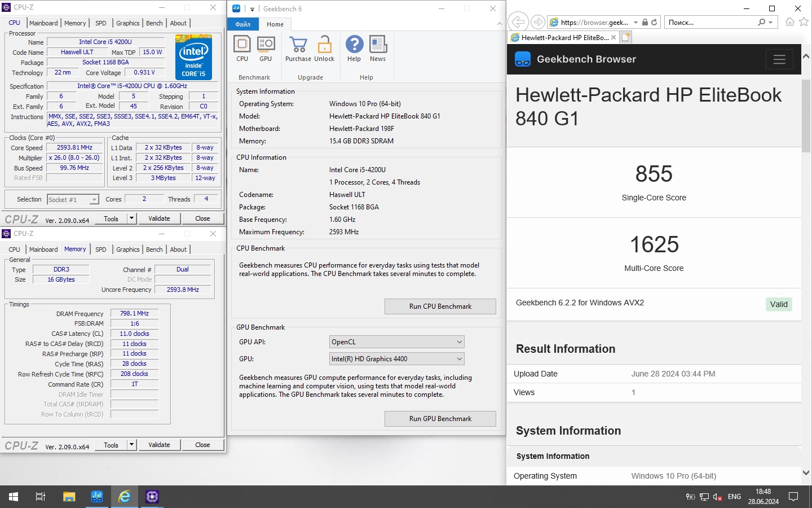Switch to Internet Explorer from the taskbar

tap(125, 497)
